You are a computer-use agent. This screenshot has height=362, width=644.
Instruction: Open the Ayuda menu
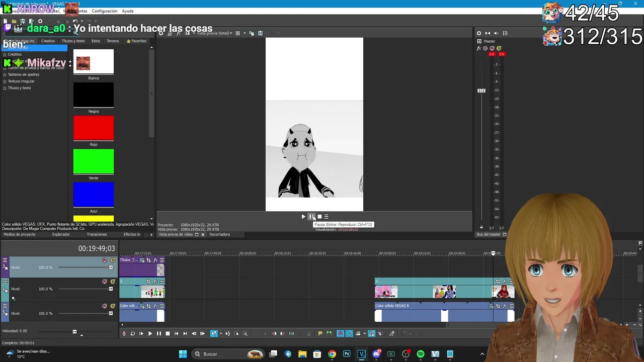point(128,11)
